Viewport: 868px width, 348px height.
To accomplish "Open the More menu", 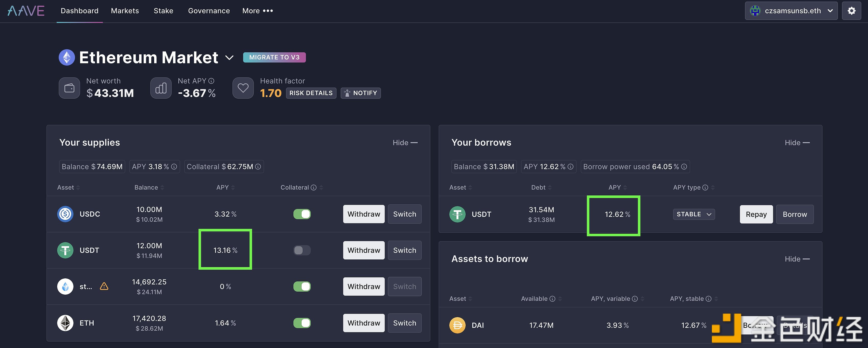I will tap(257, 11).
